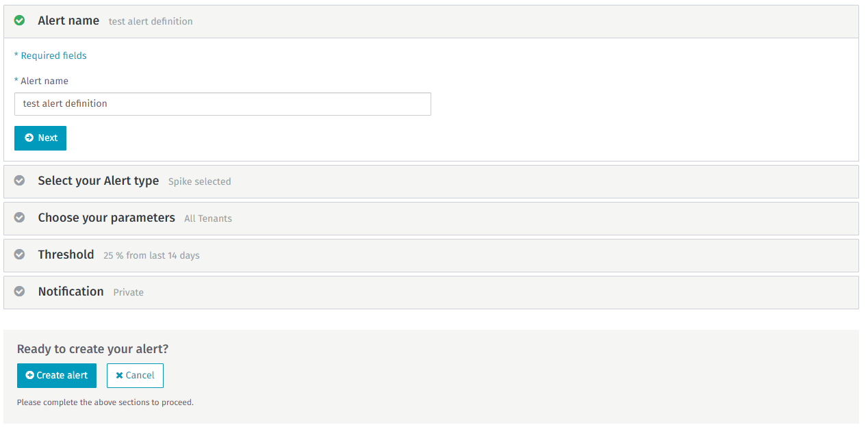
Task: Click the X icon on the Cancel button
Action: 119,375
